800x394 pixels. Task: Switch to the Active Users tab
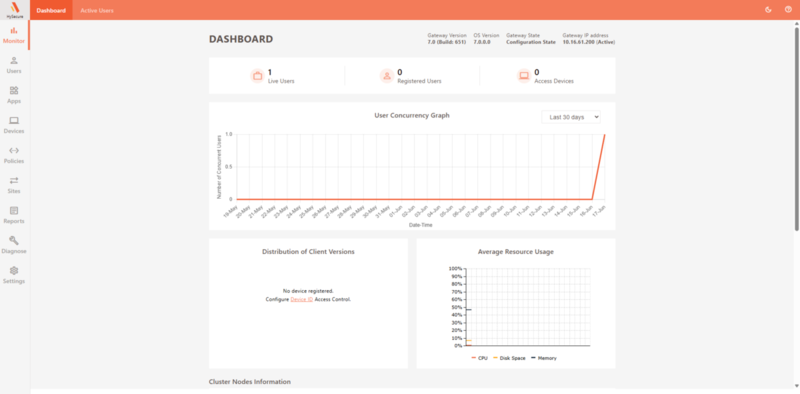coord(97,10)
